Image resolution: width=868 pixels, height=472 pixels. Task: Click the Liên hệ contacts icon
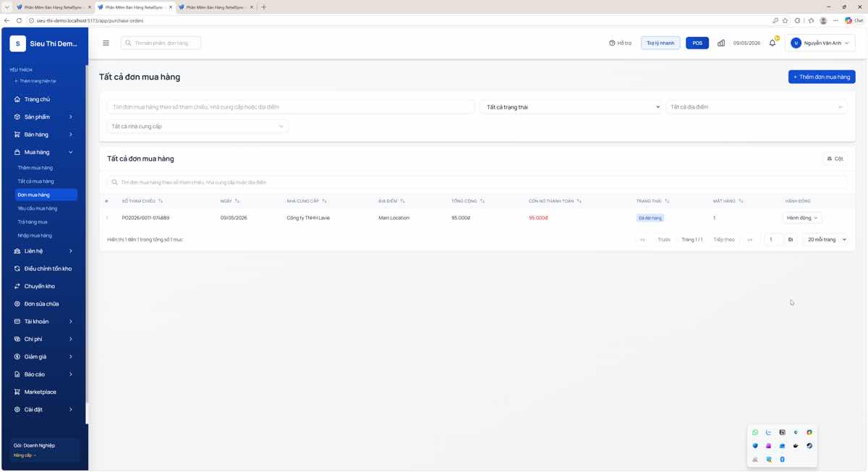click(17, 251)
